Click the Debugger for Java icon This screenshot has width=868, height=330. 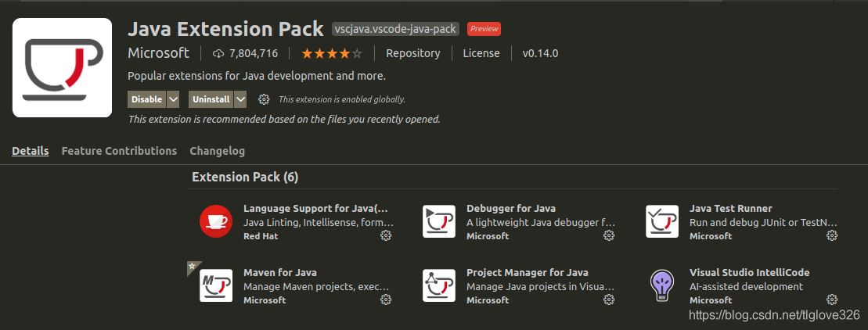pyautogui.click(x=439, y=221)
